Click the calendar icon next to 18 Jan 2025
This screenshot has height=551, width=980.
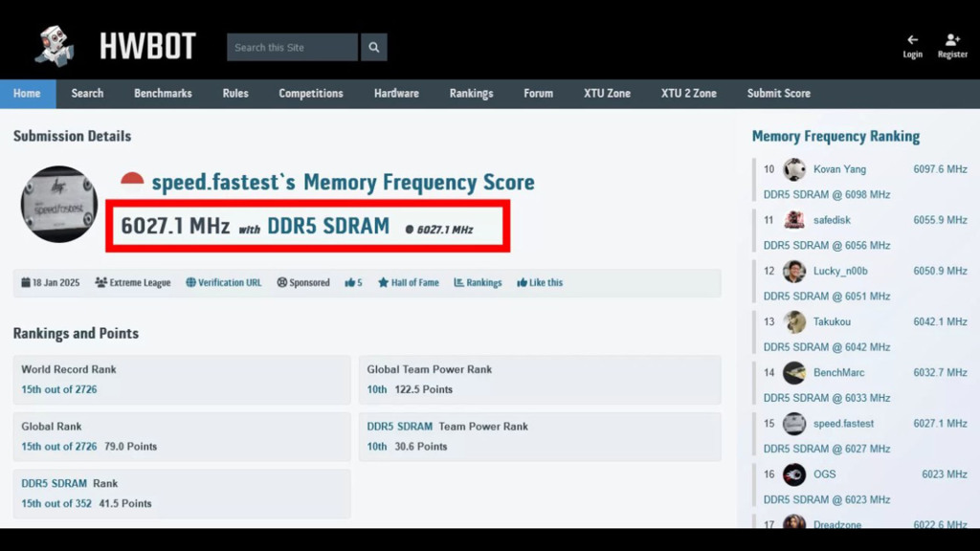(x=26, y=282)
